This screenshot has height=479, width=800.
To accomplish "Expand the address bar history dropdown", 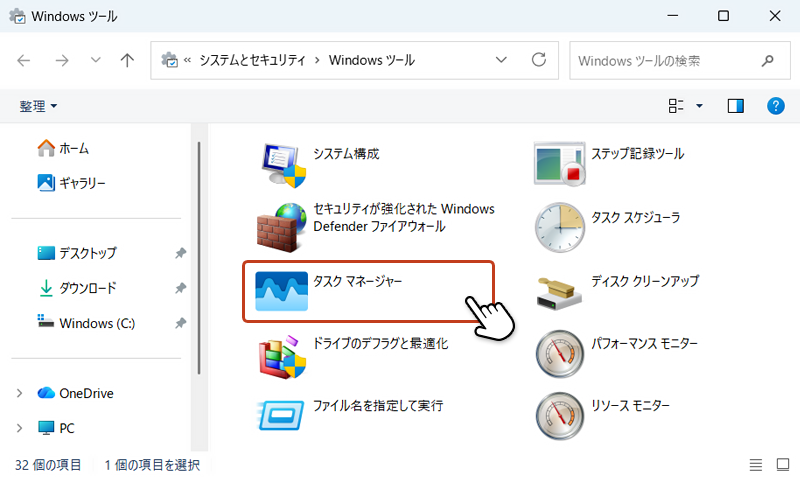I will [x=502, y=60].
